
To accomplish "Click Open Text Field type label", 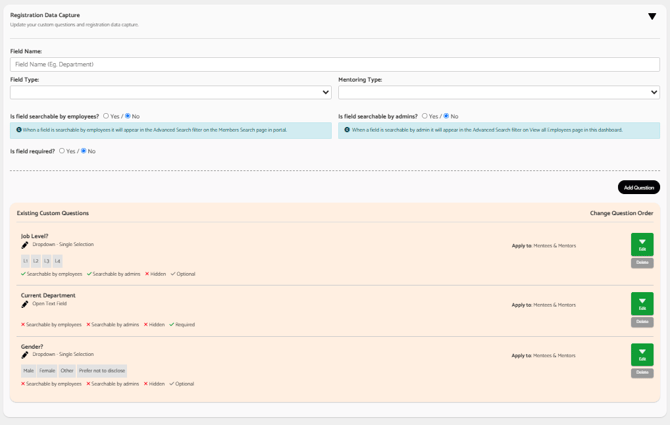I will (50, 304).
